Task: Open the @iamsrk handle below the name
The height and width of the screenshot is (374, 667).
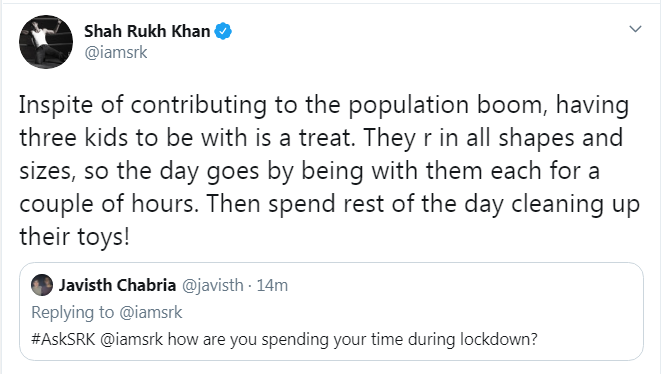Action: click(x=116, y=53)
